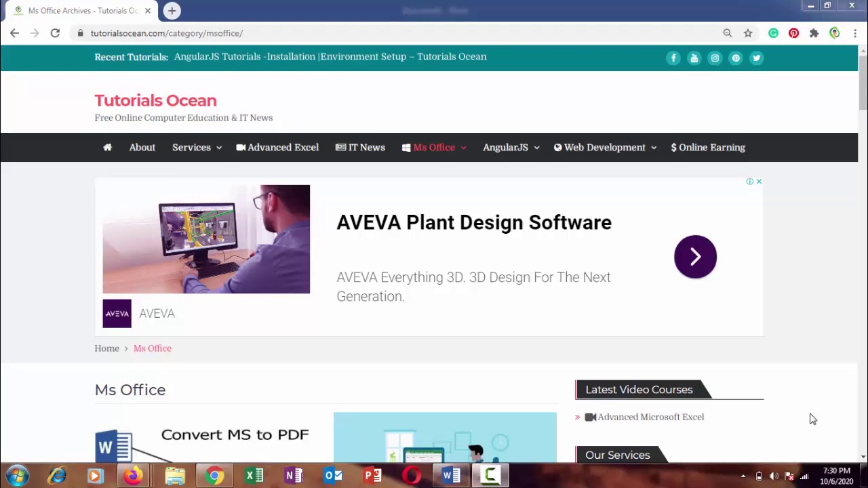Go to the Home icon in navigation bar
868x488 pixels.
tap(107, 147)
